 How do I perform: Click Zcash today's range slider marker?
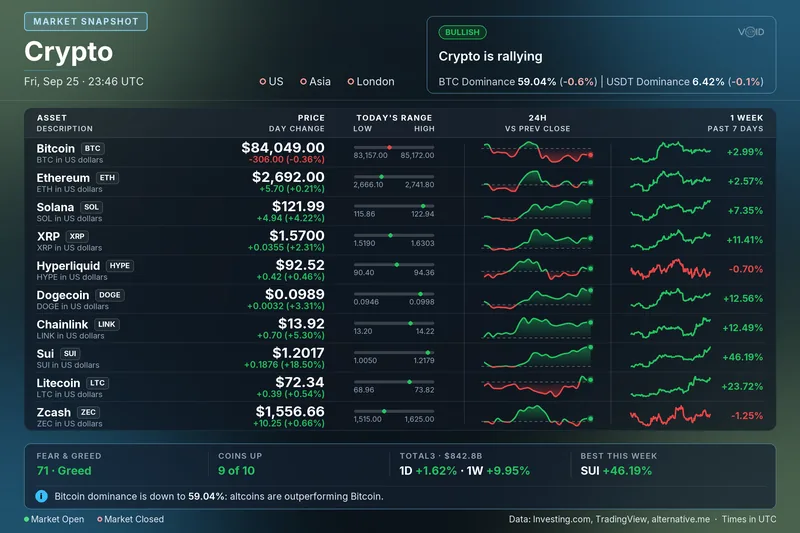384,411
